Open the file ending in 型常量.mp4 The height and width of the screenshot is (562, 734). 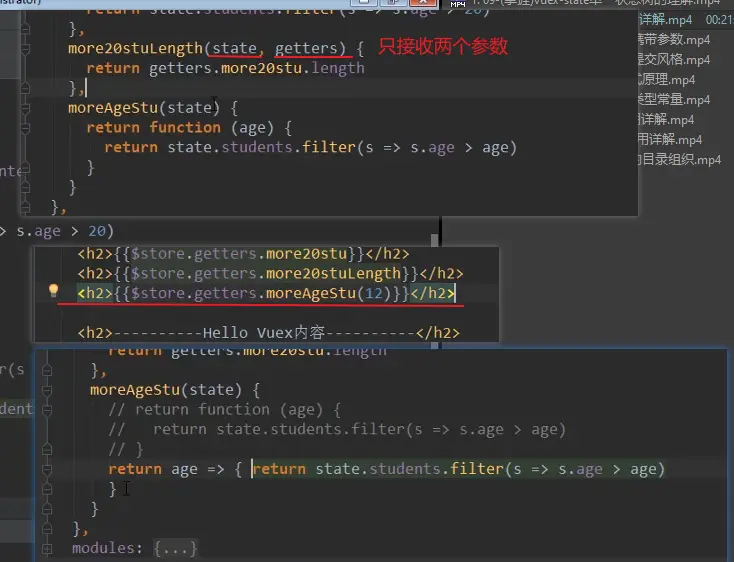pos(674,100)
